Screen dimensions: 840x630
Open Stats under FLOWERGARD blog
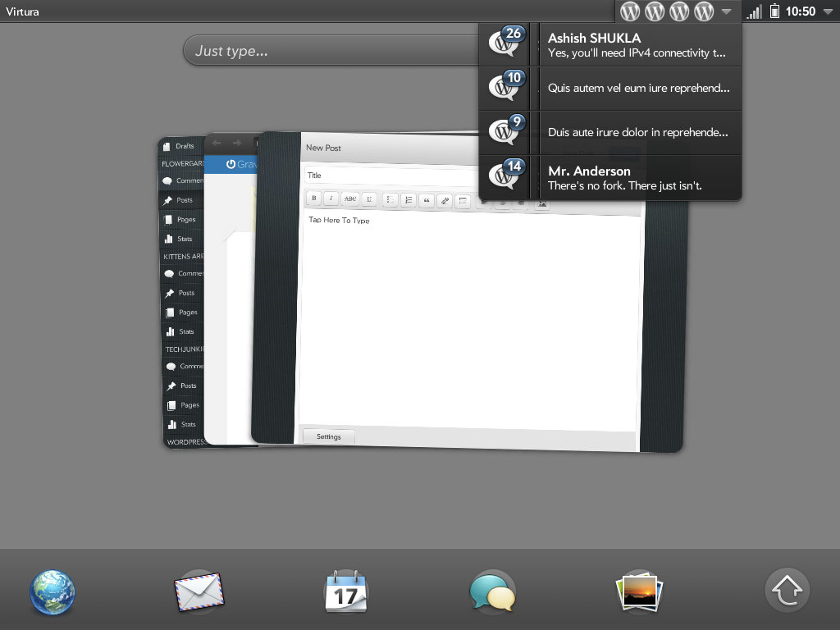pos(183,239)
